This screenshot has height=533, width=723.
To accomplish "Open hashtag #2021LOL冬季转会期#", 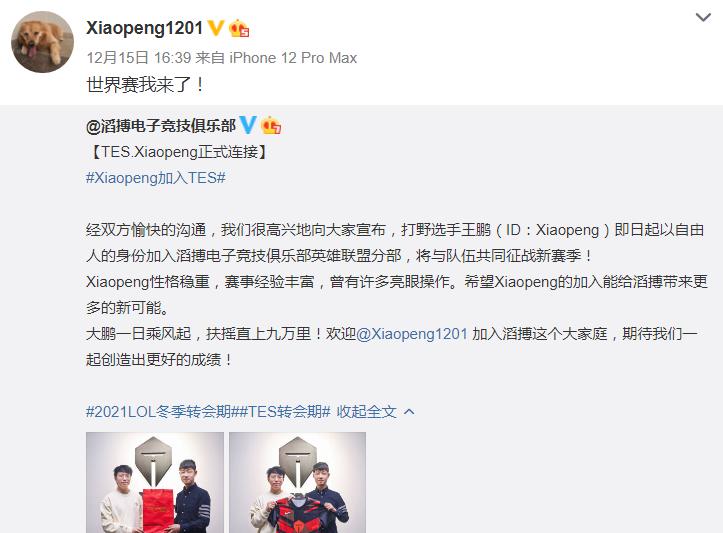I will (162, 411).
